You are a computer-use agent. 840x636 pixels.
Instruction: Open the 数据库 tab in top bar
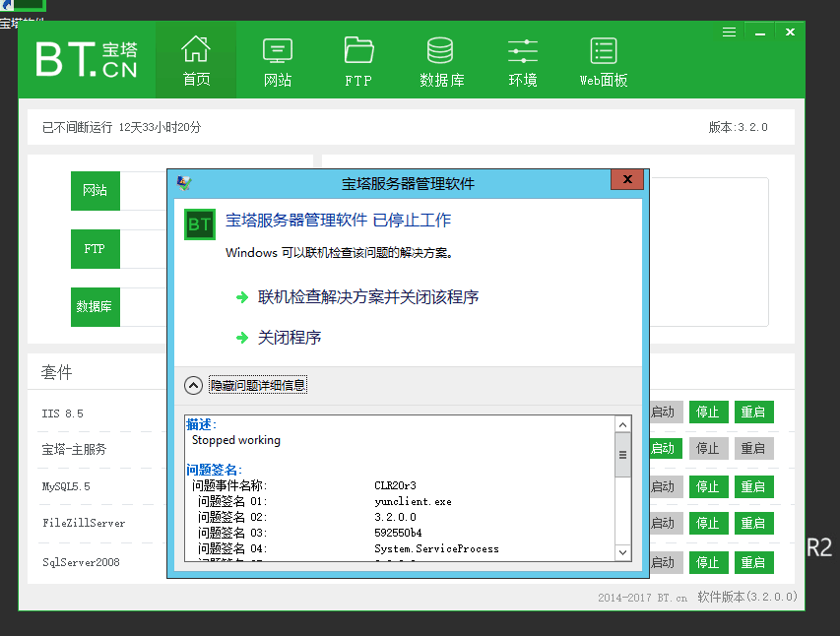coord(441,60)
